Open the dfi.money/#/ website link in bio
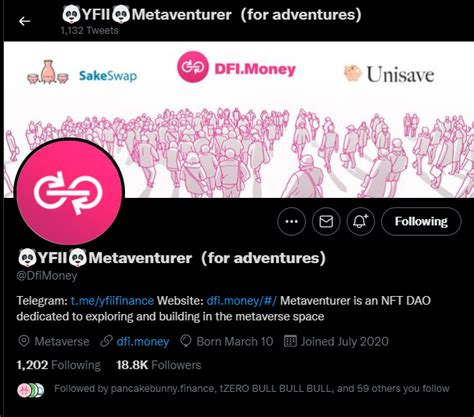The height and width of the screenshot is (417, 474). coord(241,301)
